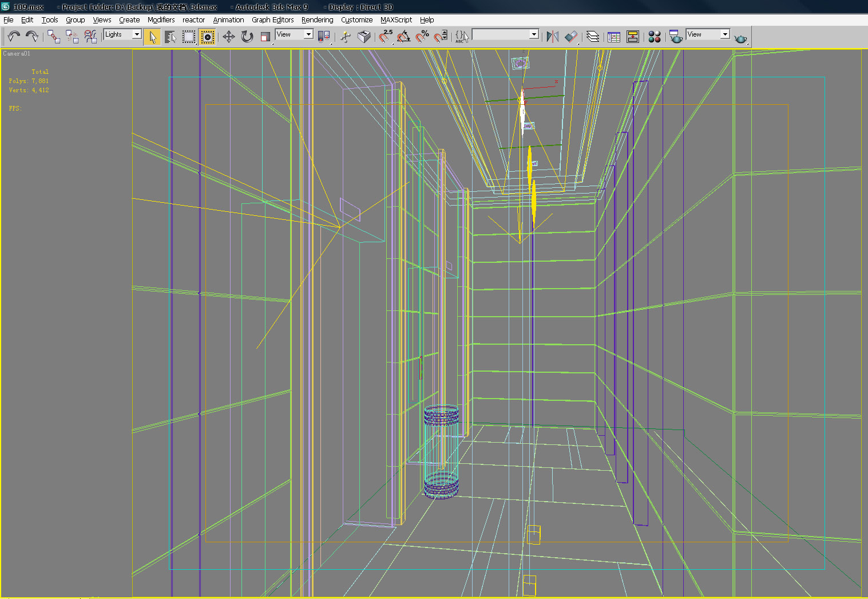Open the Animation menu
868x599 pixels.
click(x=228, y=19)
